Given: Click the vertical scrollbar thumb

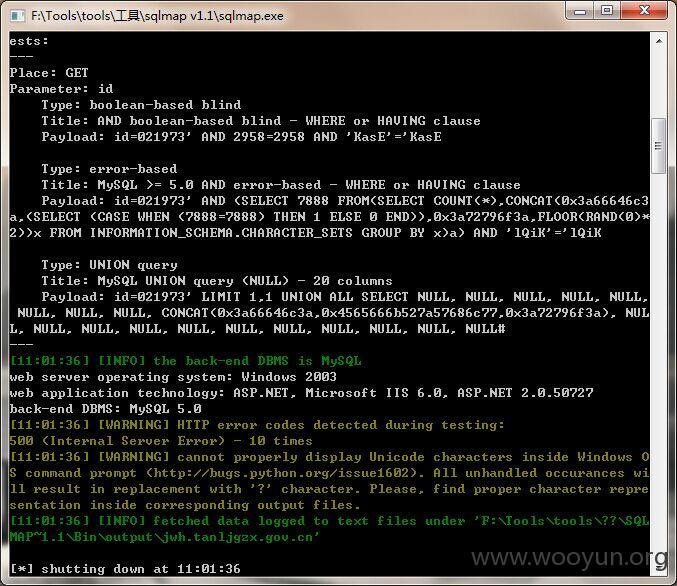Looking at the screenshot, I should pyautogui.click(x=659, y=146).
